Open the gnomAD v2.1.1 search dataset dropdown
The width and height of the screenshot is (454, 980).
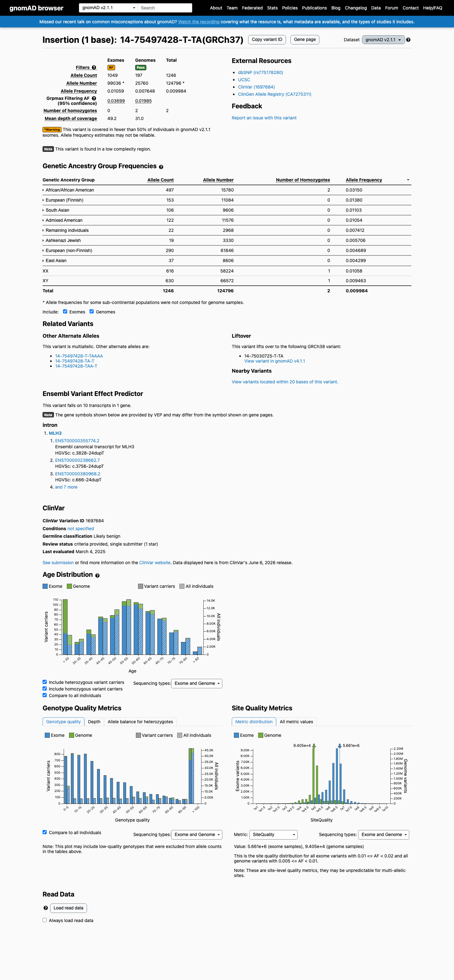(x=108, y=8)
